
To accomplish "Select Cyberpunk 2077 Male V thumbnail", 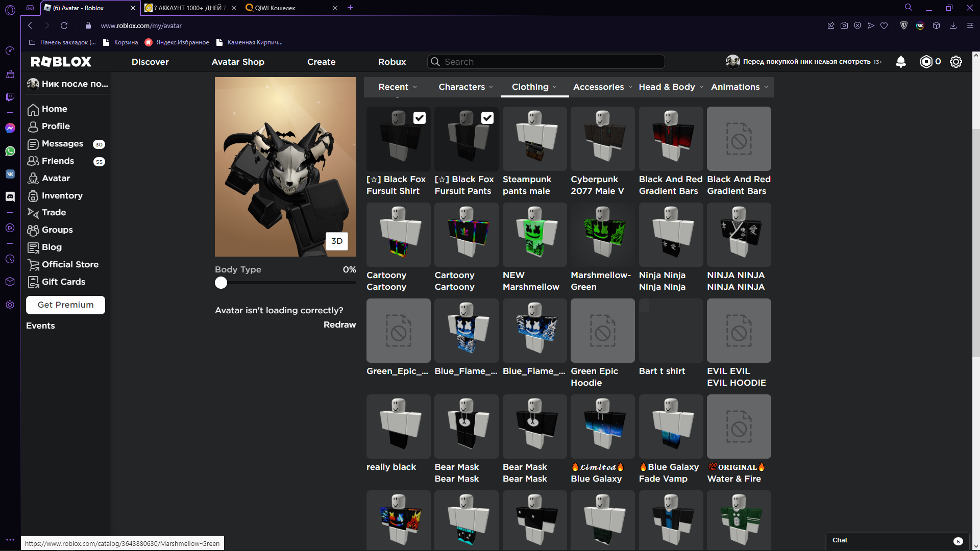I will pos(602,139).
